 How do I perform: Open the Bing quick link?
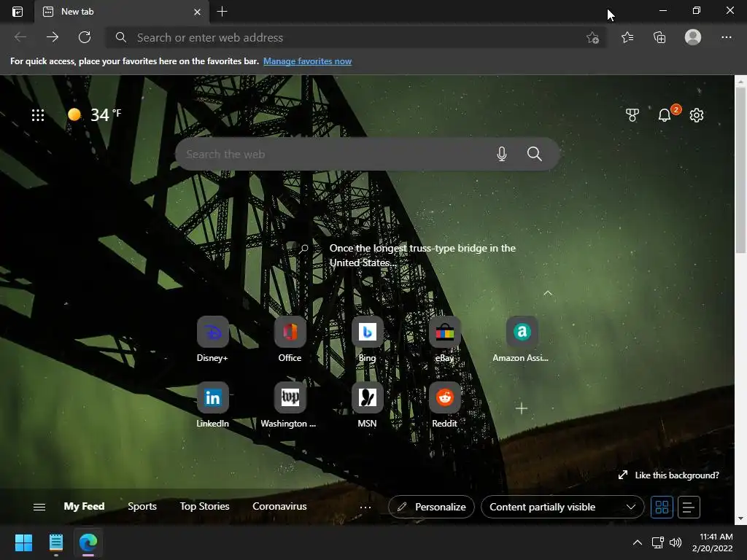(x=368, y=339)
